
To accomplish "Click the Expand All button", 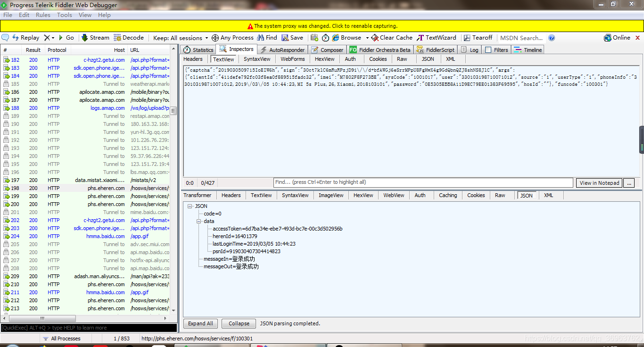I will click(200, 323).
